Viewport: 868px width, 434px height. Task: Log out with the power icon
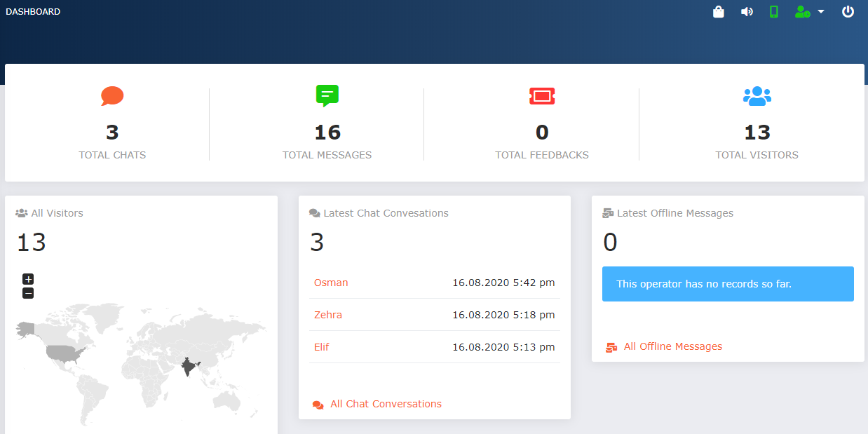coord(848,12)
